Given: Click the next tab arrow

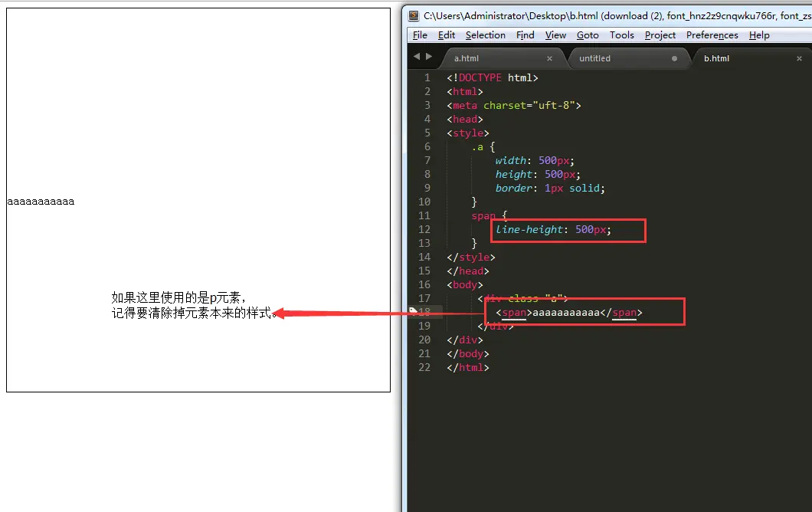Looking at the screenshot, I should tap(429, 57).
